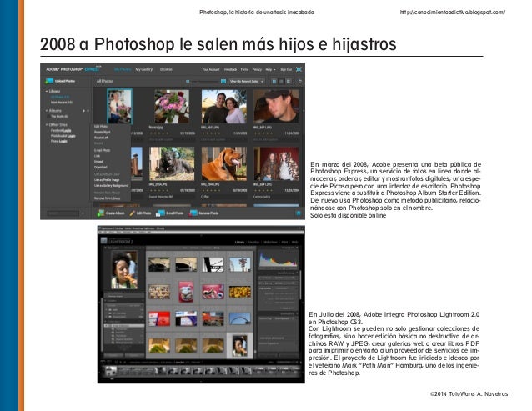Click the Feedback link in Photoshop Express

tap(230, 69)
